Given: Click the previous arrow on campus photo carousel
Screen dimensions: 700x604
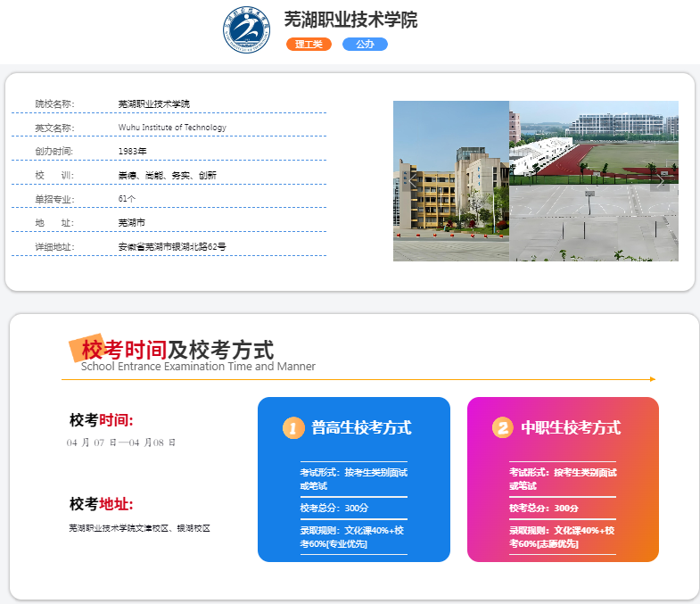Looking at the screenshot, I should [413, 181].
